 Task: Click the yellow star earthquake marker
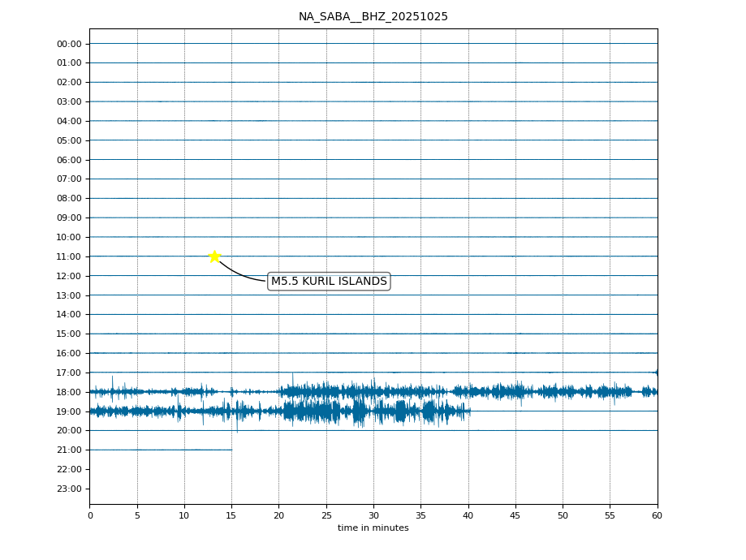tap(214, 256)
